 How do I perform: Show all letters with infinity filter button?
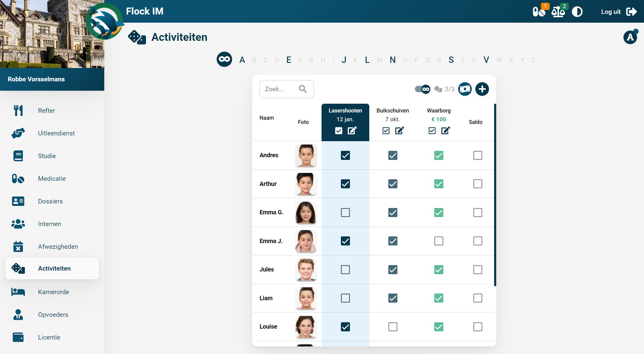[224, 60]
